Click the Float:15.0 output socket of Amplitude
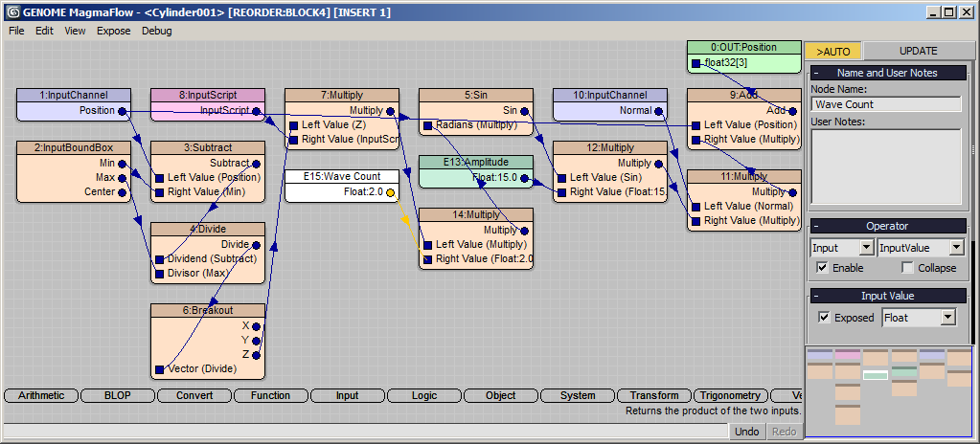 tap(524, 178)
